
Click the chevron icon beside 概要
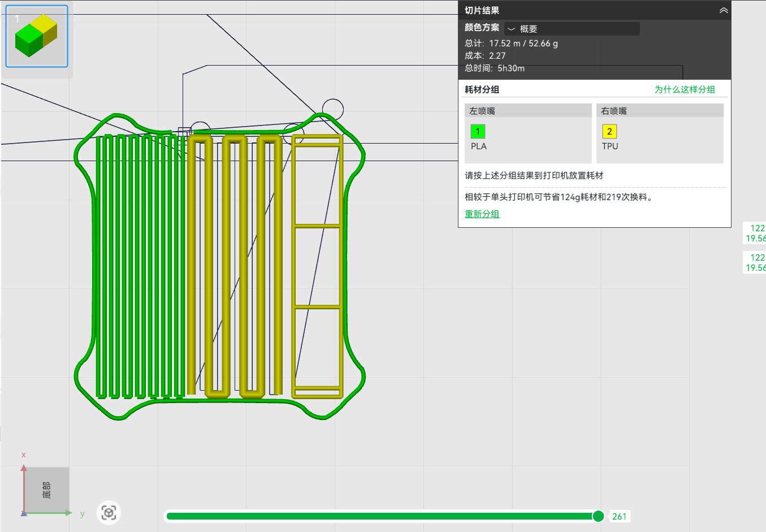click(x=511, y=28)
